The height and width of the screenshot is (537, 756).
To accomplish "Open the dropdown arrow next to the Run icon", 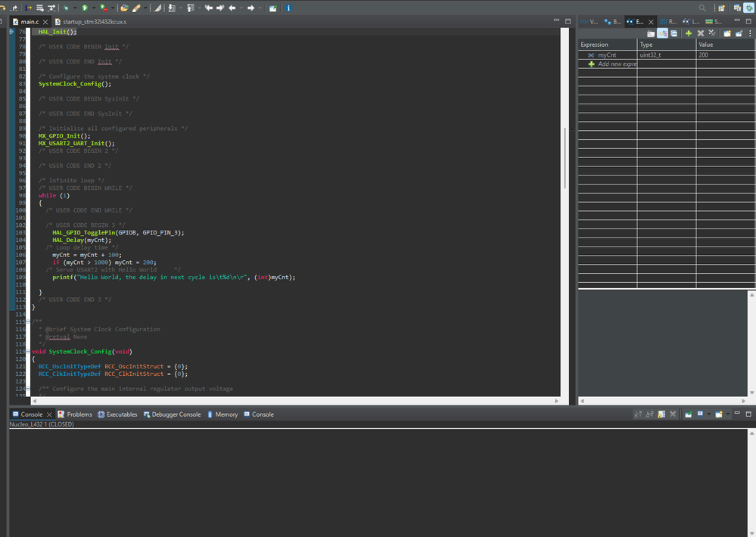I will pos(94,8).
